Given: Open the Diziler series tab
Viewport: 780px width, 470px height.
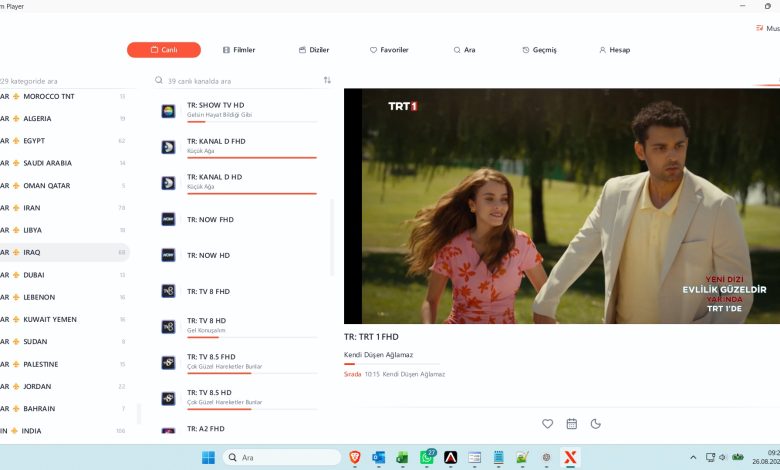Looking at the screenshot, I should click(314, 50).
